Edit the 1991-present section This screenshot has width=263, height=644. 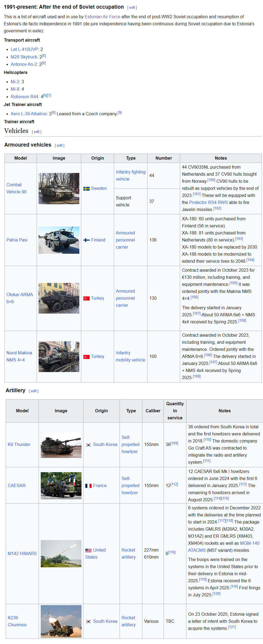pyautogui.click(x=132, y=8)
